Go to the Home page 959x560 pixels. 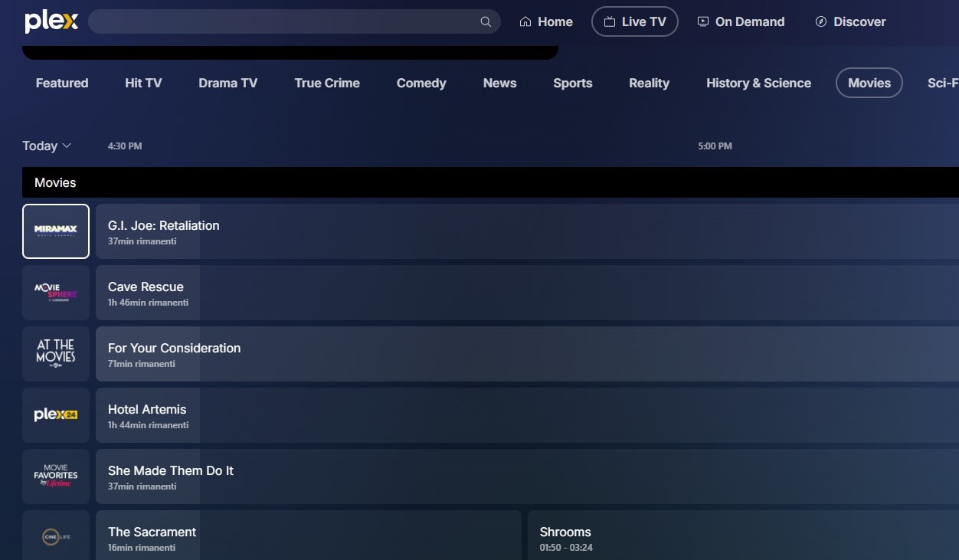coord(546,21)
